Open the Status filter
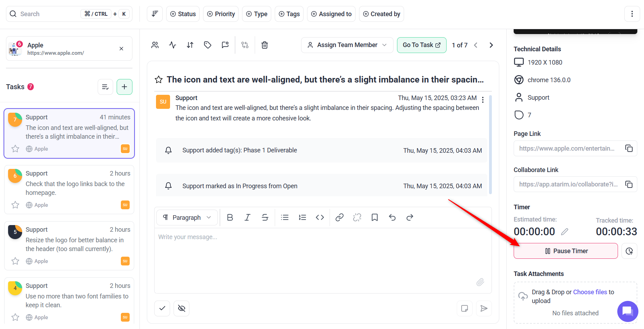This screenshot has width=644, height=329. [183, 14]
